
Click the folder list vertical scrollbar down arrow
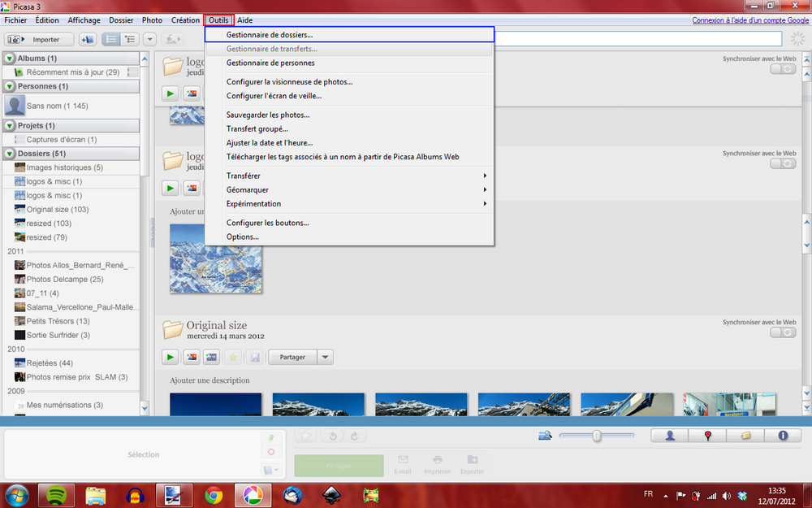tap(145, 409)
